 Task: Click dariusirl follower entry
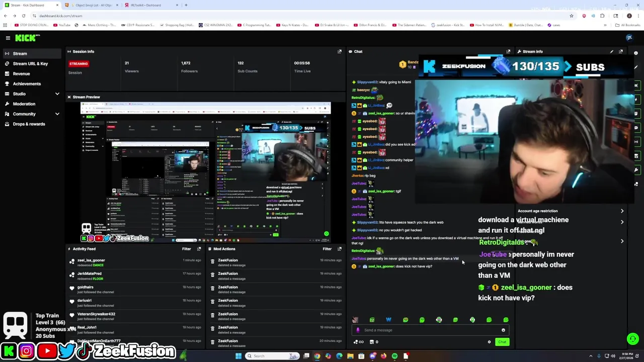point(85,301)
